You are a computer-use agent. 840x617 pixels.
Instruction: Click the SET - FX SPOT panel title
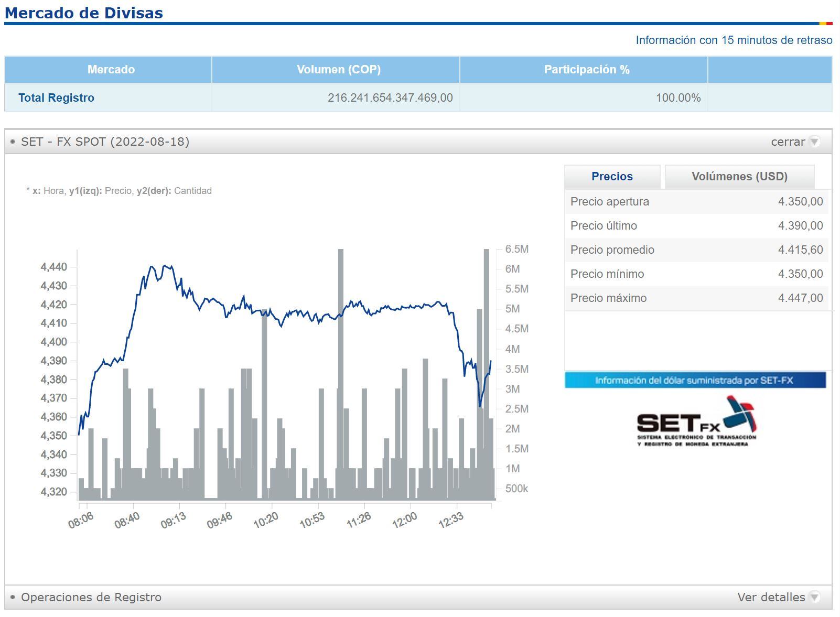click(105, 142)
